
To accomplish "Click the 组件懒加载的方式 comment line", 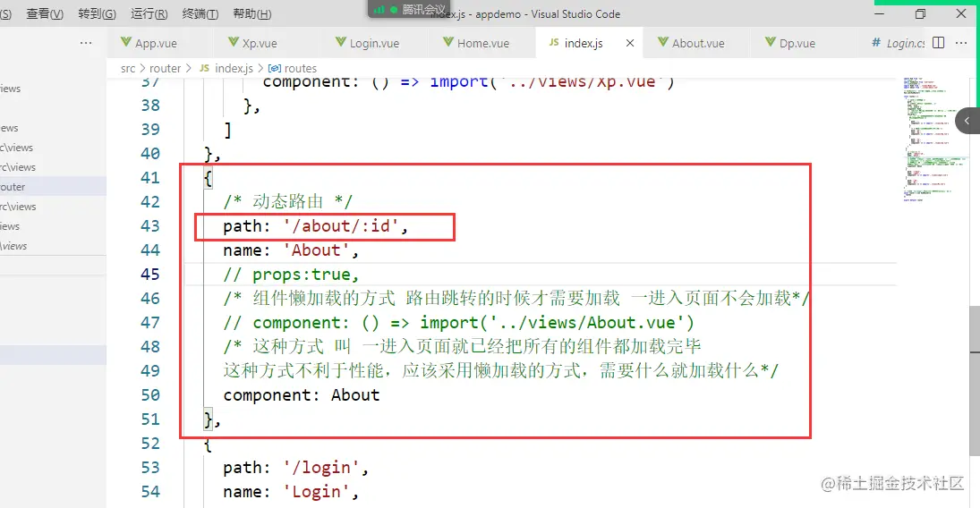I will tap(516, 298).
